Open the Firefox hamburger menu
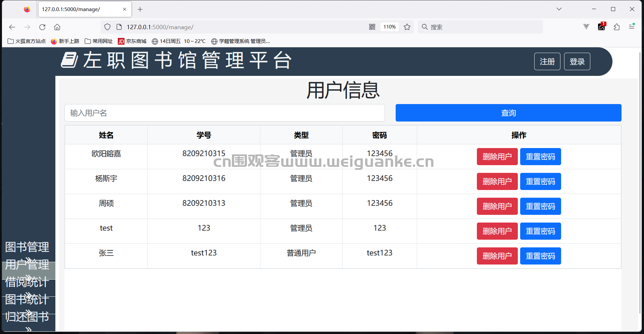The image size is (644, 334). pos(632,27)
